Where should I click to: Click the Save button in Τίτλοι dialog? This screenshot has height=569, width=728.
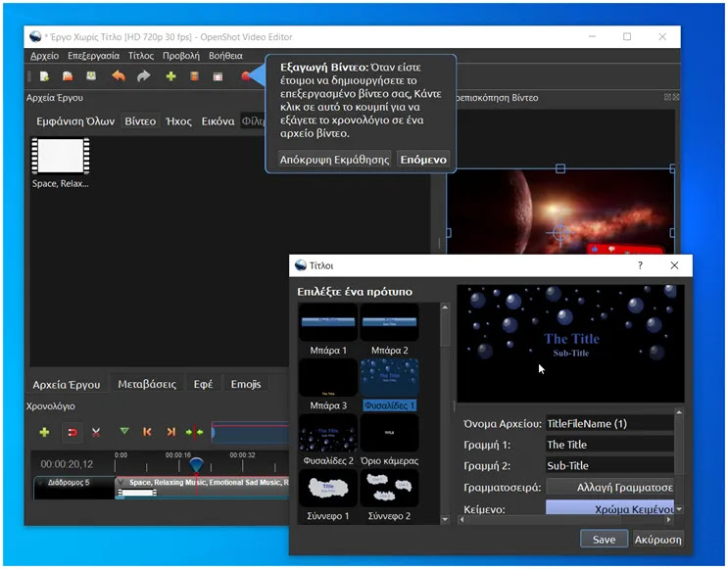pos(604,540)
